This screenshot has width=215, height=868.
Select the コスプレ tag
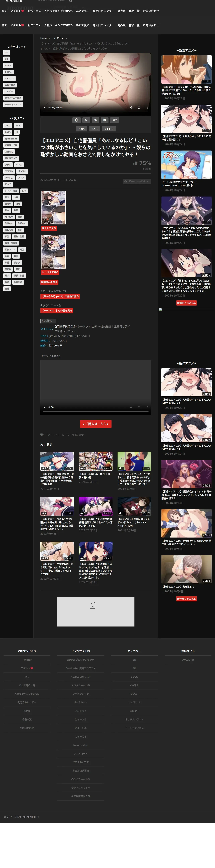(x=9, y=171)
